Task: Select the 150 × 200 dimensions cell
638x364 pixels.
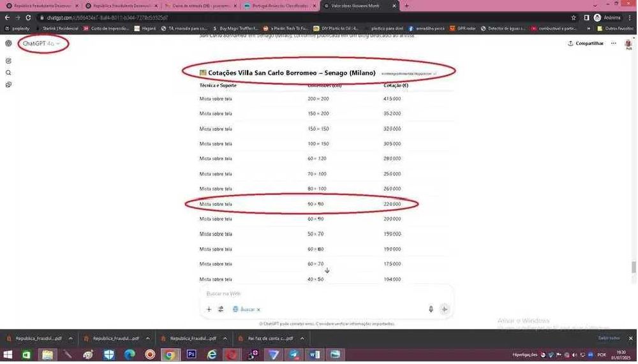Action: pos(318,114)
